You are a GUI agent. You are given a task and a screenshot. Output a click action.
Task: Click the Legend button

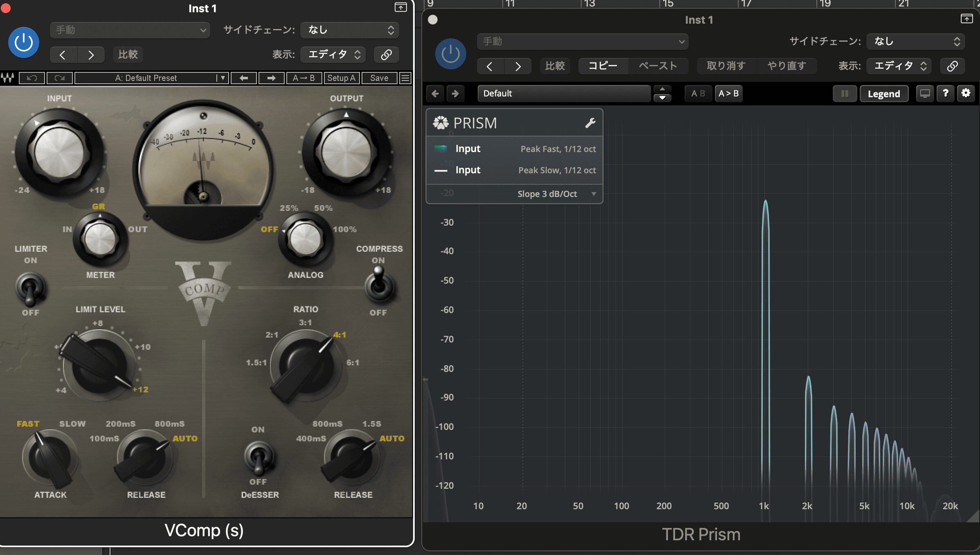883,94
